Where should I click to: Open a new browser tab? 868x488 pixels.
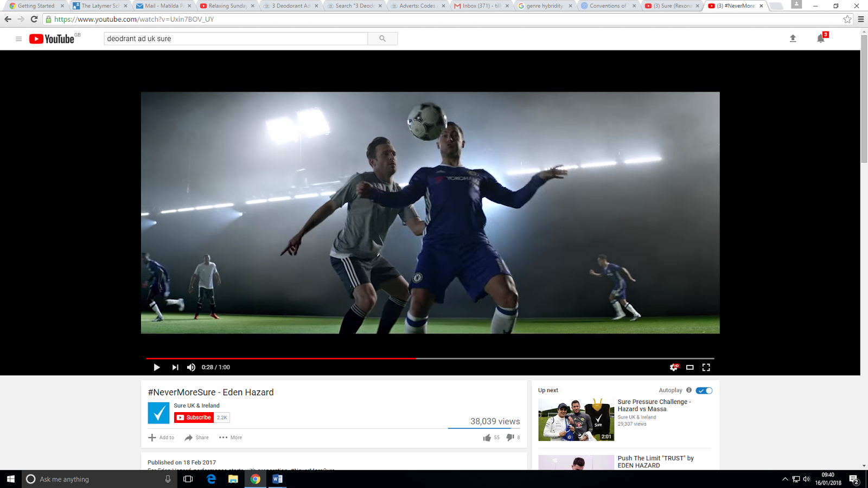tap(776, 6)
